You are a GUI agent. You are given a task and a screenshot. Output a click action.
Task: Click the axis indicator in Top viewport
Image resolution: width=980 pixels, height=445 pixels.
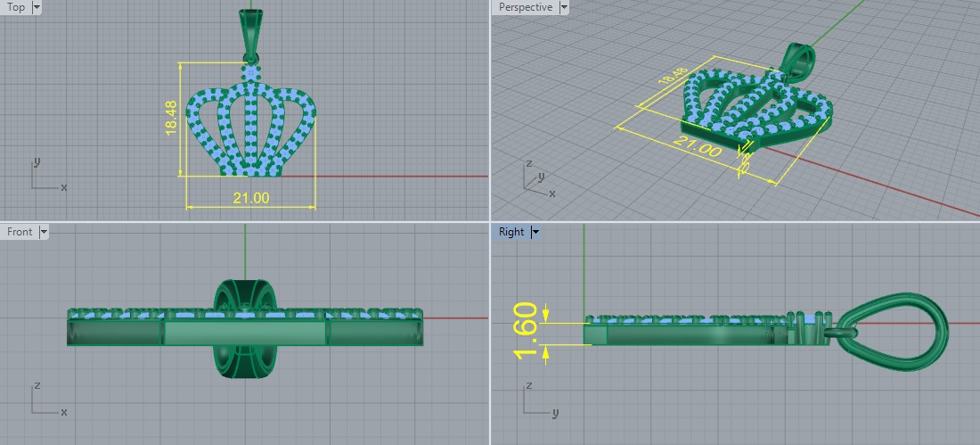pos(47,174)
